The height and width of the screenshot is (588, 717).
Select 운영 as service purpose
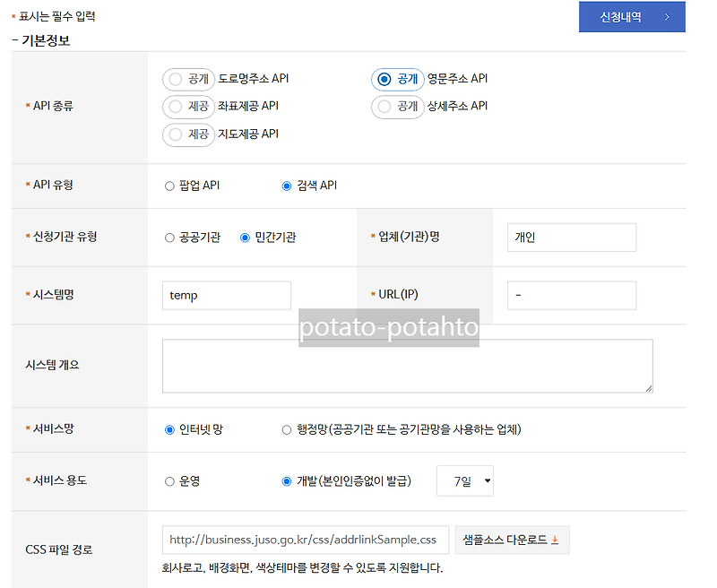pyautogui.click(x=168, y=480)
